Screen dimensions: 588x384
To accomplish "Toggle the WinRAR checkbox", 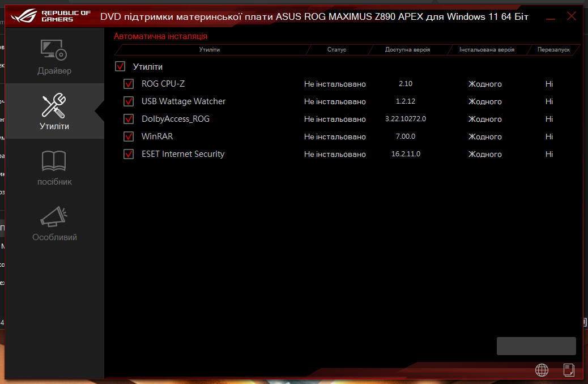I will (x=128, y=136).
